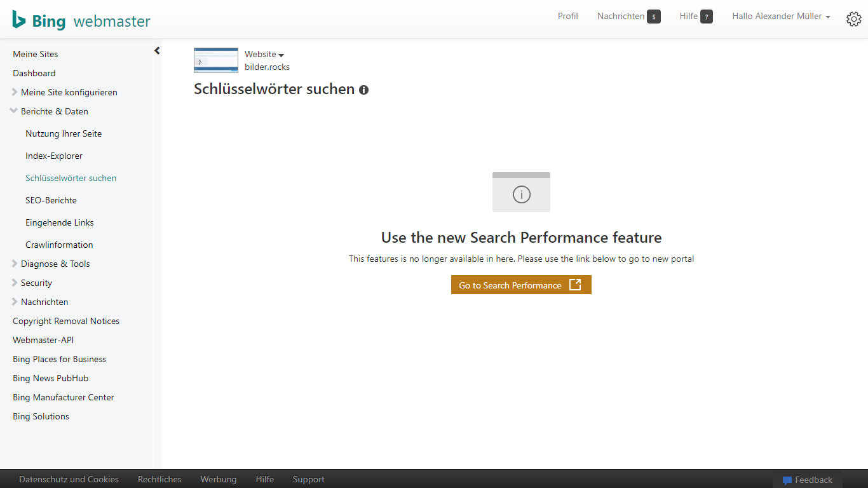Viewport: 868px width, 488px height.
Task: Open Support footer link
Action: (309, 480)
